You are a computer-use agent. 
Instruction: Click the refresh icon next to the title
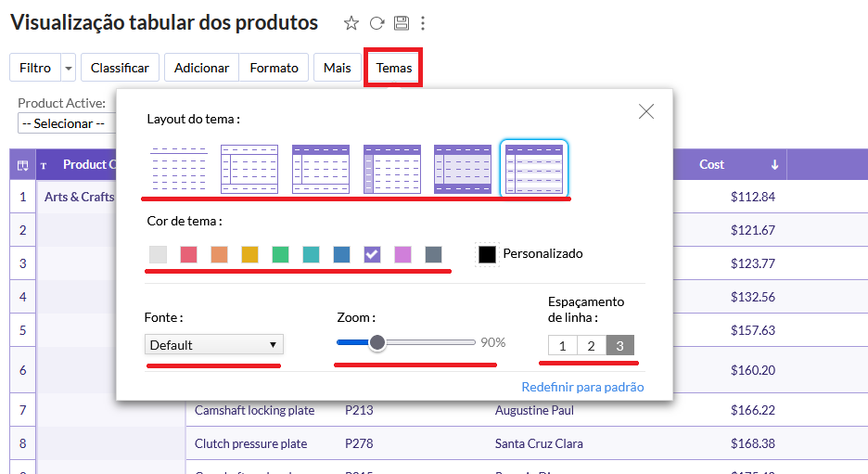click(377, 23)
